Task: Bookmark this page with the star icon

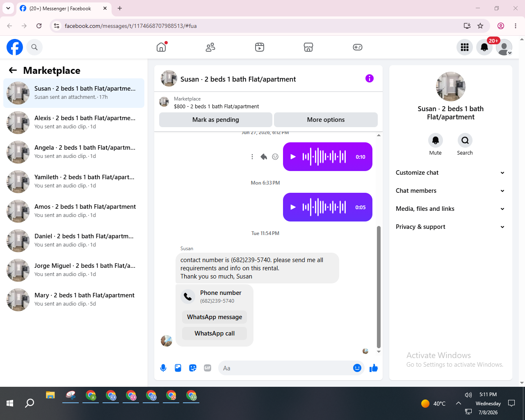Action: tap(480, 26)
